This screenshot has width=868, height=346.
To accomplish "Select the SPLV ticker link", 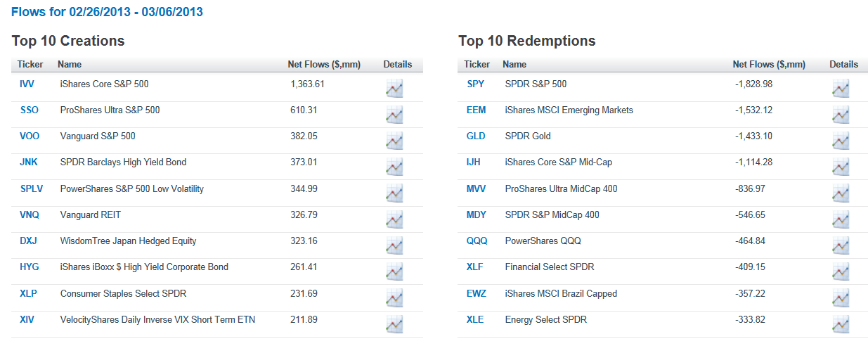I will (x=32, y=188).
